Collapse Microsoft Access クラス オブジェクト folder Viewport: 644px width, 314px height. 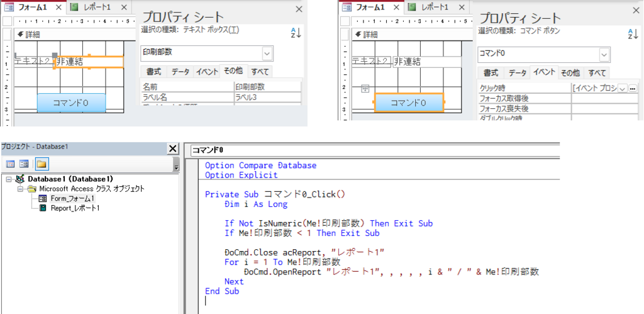point(20,188)
